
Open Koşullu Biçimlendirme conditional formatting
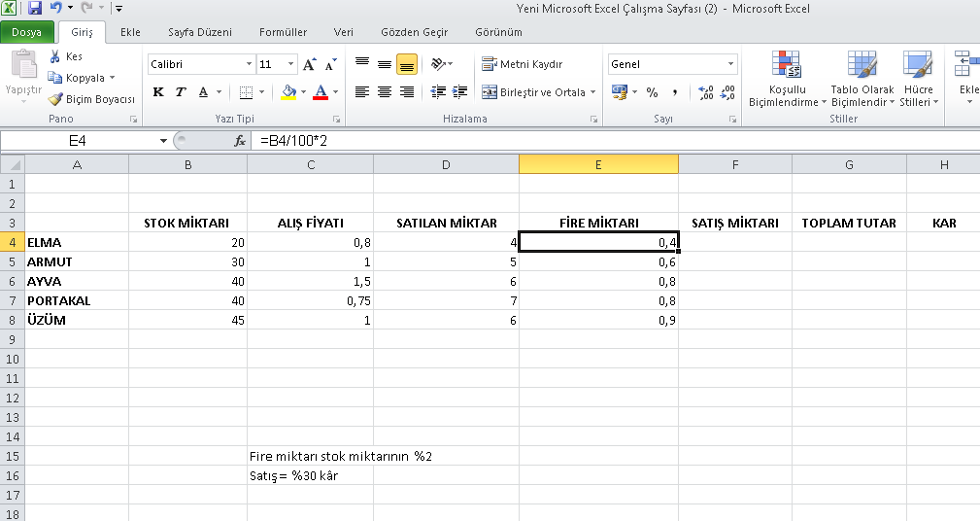point(787,79)
